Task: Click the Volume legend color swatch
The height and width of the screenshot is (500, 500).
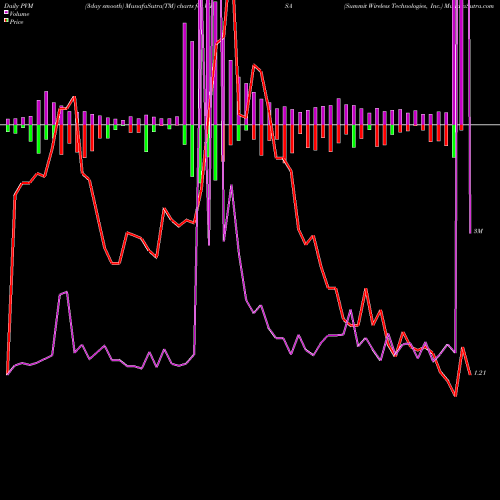Action: click(x=6, y=12)
